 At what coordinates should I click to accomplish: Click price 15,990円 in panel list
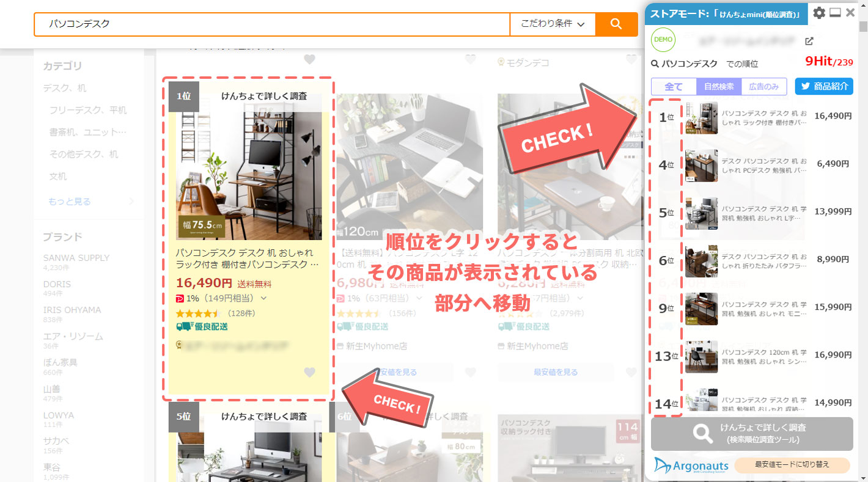pyautogui.click(x=833, y=307)
